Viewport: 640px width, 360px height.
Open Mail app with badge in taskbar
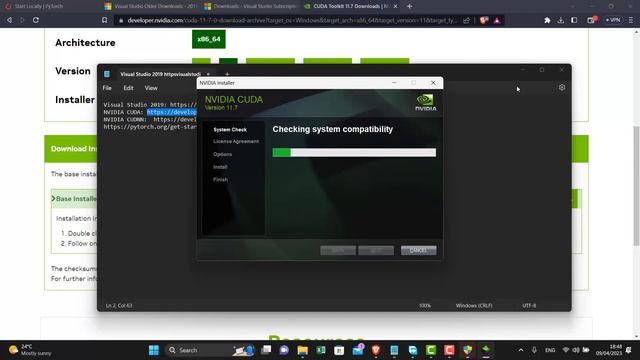tap(358, 350)
